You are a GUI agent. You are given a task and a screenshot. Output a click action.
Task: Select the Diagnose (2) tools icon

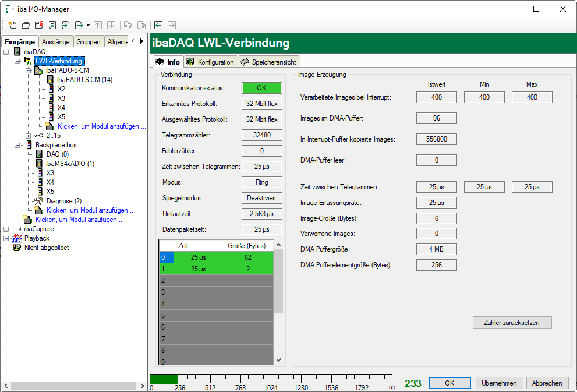pyautogui.click(x=39, y=201)
